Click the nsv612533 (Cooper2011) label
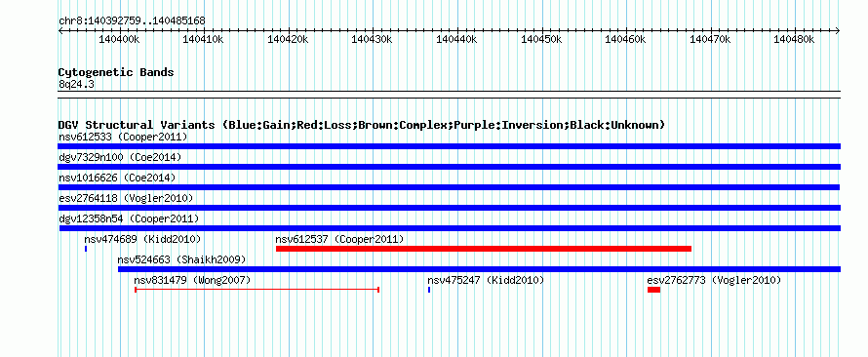This screenshot has height=357, width=868. [x=123, y=137]
